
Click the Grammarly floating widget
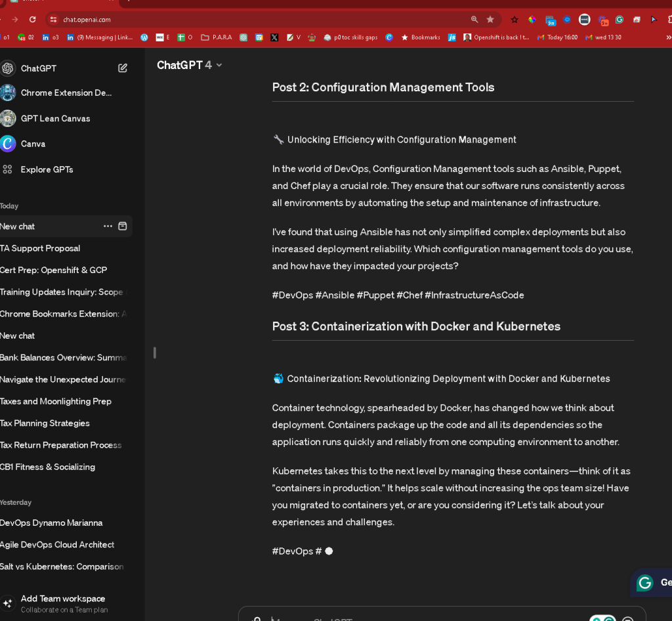click(652, 583)
